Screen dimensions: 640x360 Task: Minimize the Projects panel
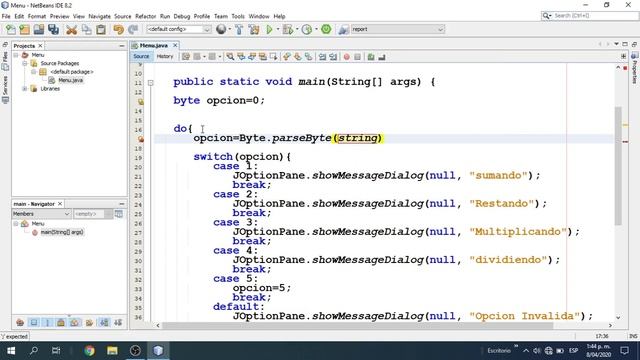122,46
